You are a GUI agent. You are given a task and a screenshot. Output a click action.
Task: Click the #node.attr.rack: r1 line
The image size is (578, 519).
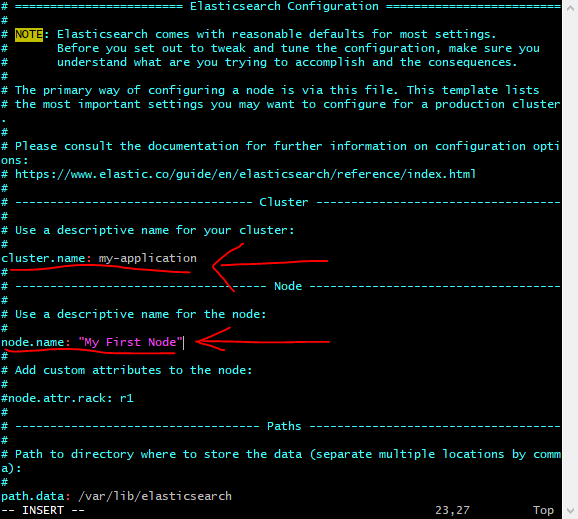pyautogui.click(x=67, y=398)
